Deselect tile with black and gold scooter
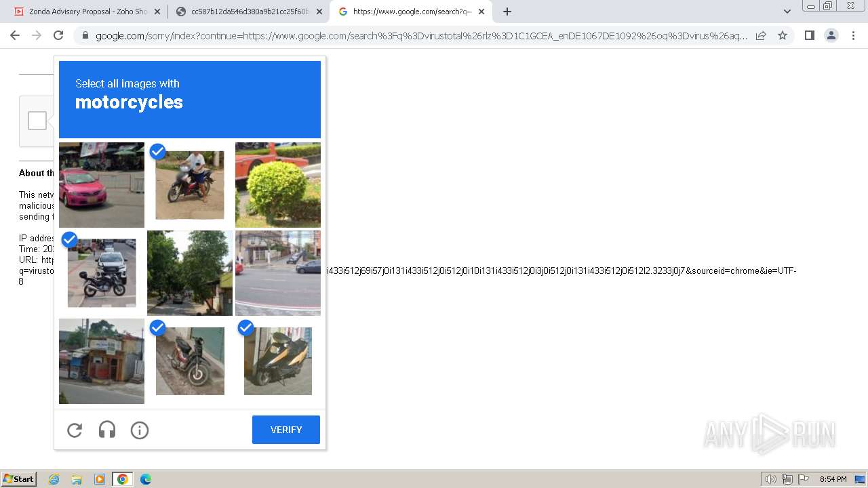The height and width of the screenshot is (488, 868). (278, 361)
